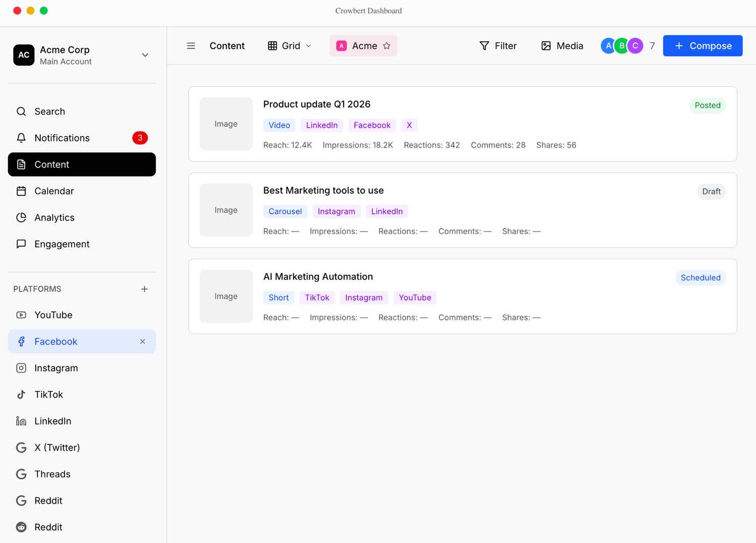Screen dimensions: 756x543
Task: Select the Instagram platform icon in sidebar
Action: (x=21, y=368)
